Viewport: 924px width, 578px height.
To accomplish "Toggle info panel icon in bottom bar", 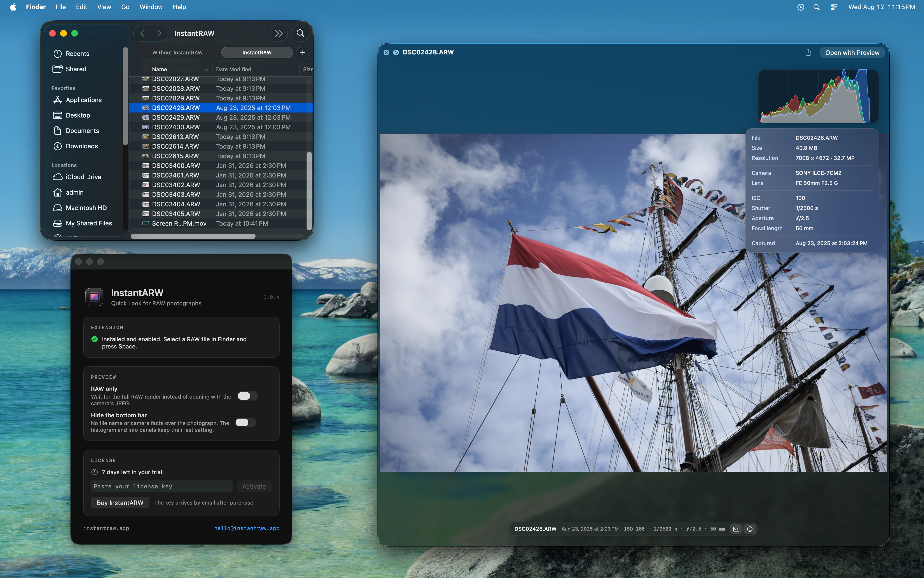I will pyautogui.click(x=750, y=529).
